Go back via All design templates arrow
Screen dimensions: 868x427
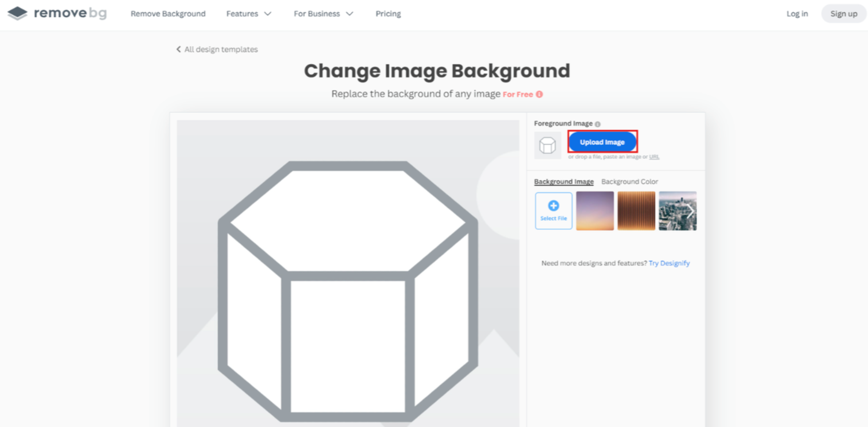click(179, 49)
